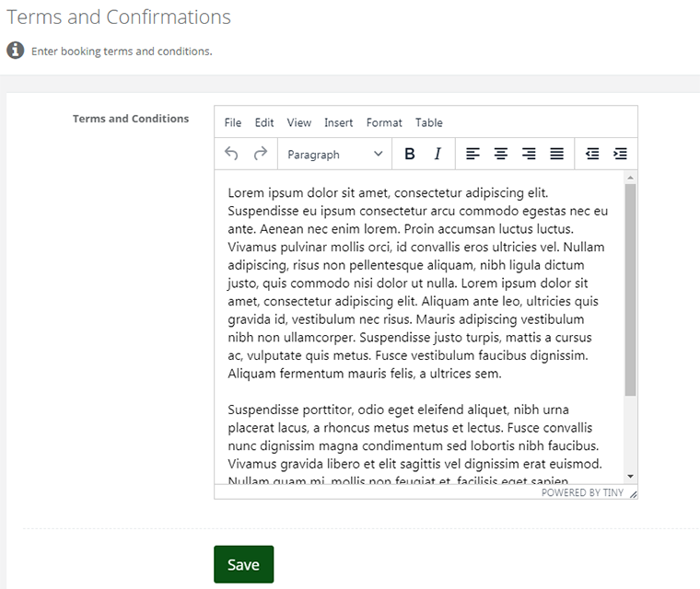700x589 pixels.
Task: Click the editor resize handle corner
Action: point(634,494)
